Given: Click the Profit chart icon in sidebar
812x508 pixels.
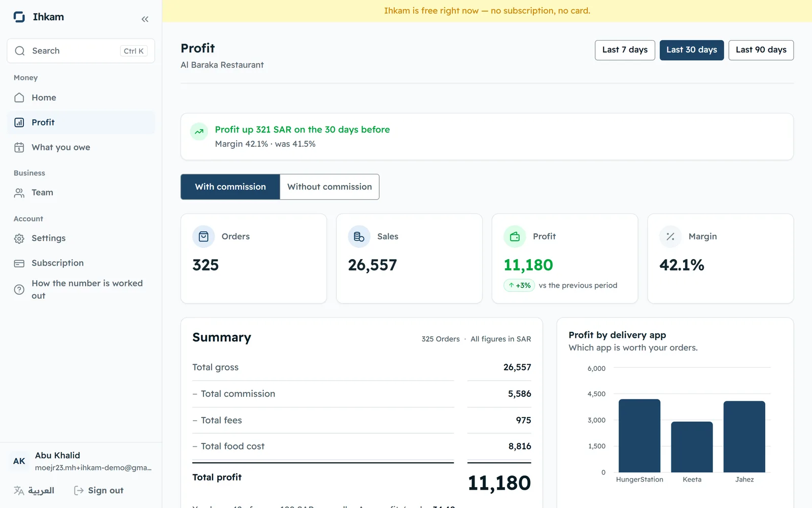Looking at the screenshot, I should [x=19, y=122].
